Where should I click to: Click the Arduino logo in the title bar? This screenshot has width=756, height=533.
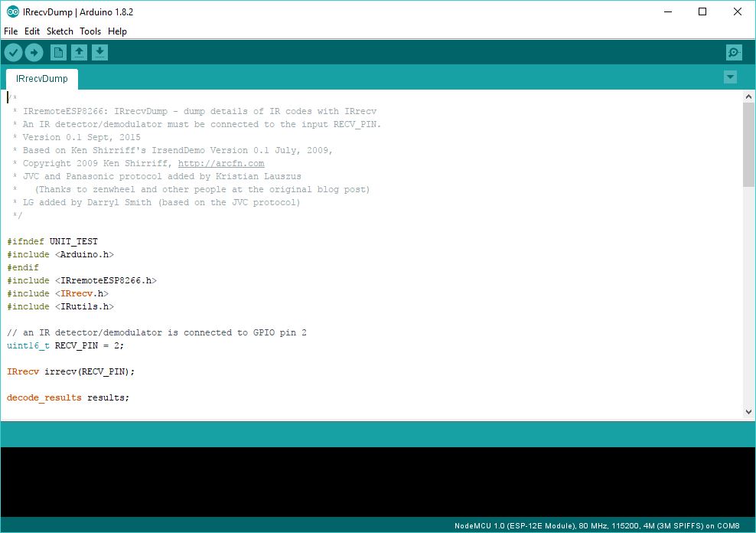[13, 12]
